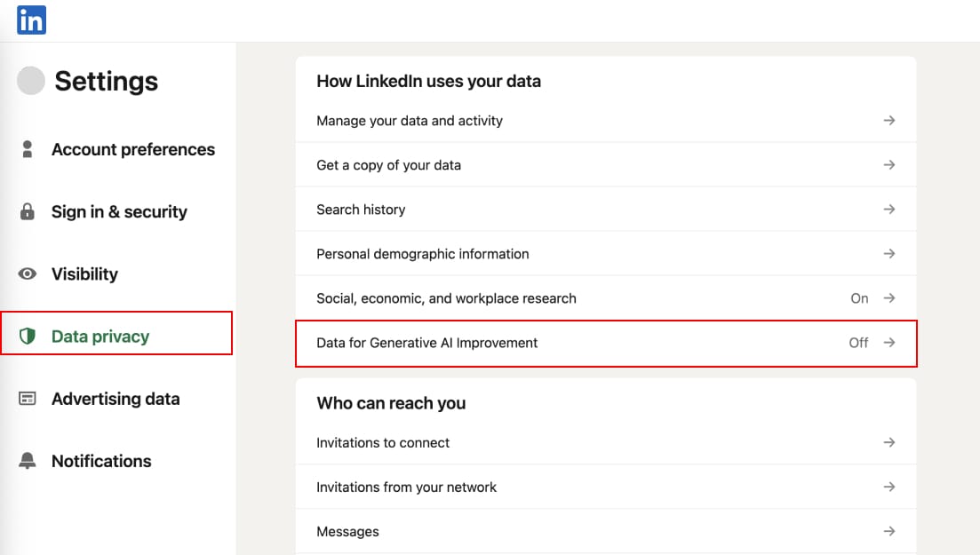Click the newspaper icon beside Advertising data

point(27,398)
